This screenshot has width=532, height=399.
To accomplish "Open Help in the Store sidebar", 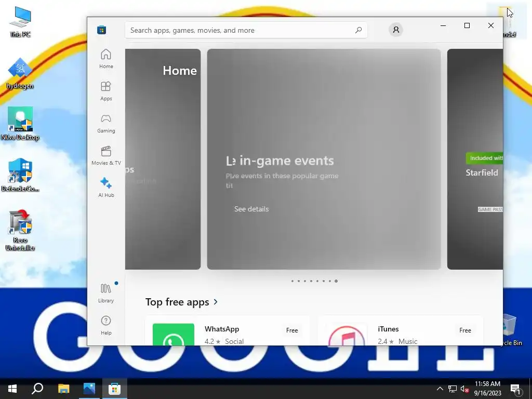I will [106, 325].
